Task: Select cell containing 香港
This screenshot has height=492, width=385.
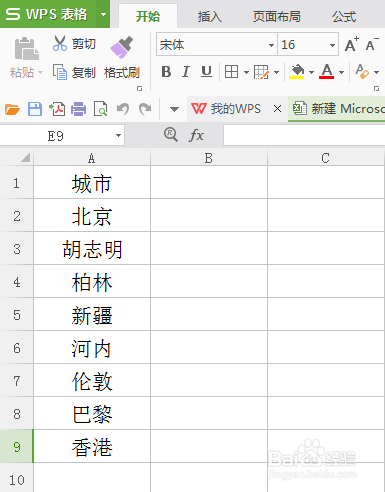Action: [x=92, y=447]
